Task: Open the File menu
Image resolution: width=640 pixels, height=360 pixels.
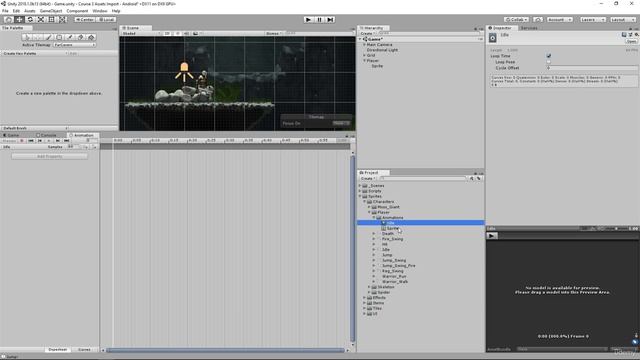Action: pyautogui.click(x=5, y=11)
